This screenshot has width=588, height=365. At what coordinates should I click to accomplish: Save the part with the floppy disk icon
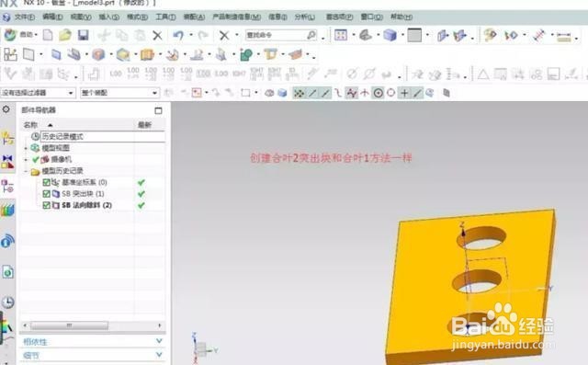(83, 35)
